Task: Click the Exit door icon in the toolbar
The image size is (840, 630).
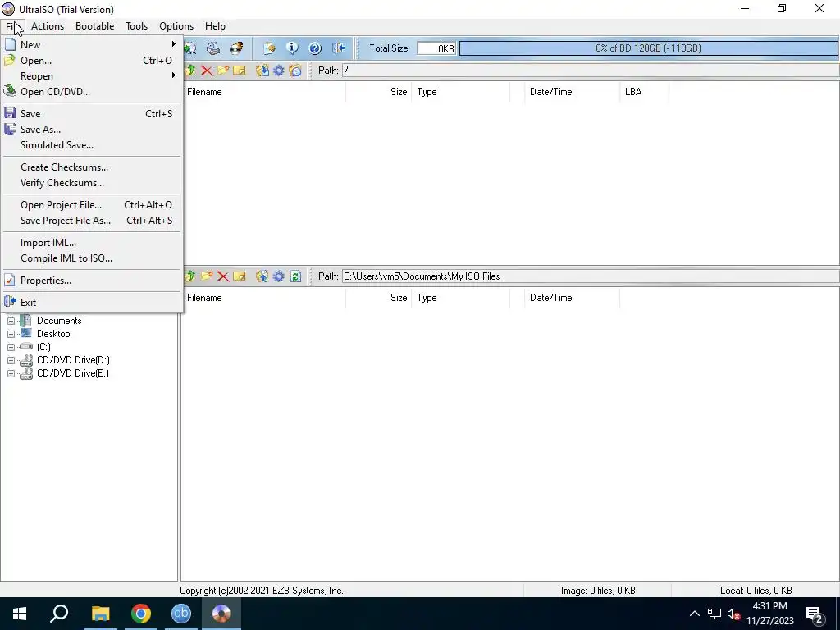Action: 339,48
